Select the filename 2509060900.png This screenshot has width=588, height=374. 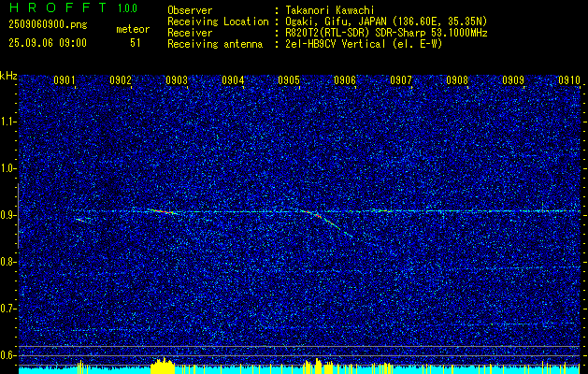[x=48, y=25]
